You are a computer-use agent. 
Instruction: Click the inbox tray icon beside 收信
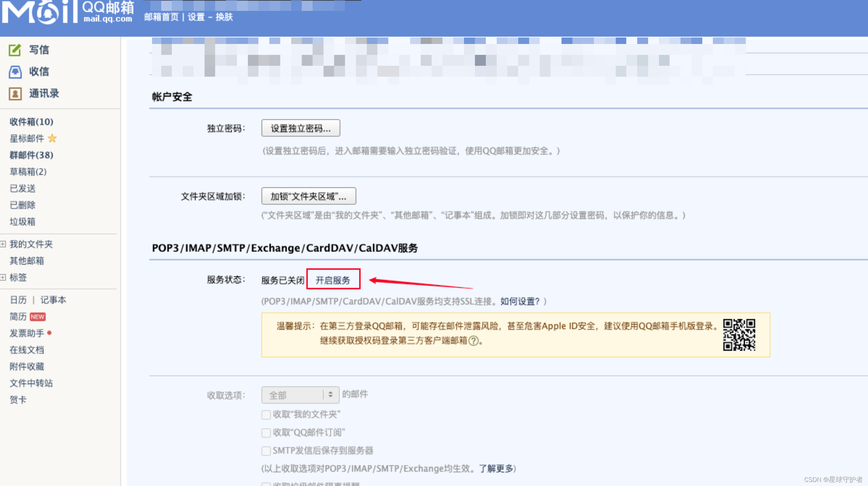[15, 72]
